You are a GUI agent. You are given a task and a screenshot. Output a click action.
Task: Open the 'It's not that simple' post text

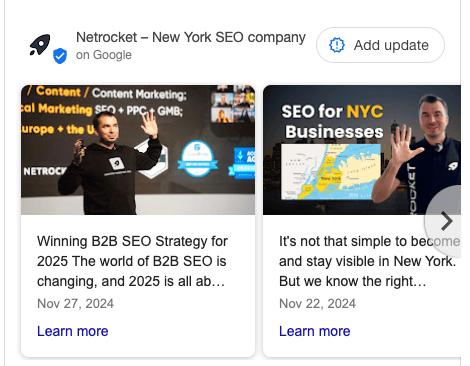[369, 261]
